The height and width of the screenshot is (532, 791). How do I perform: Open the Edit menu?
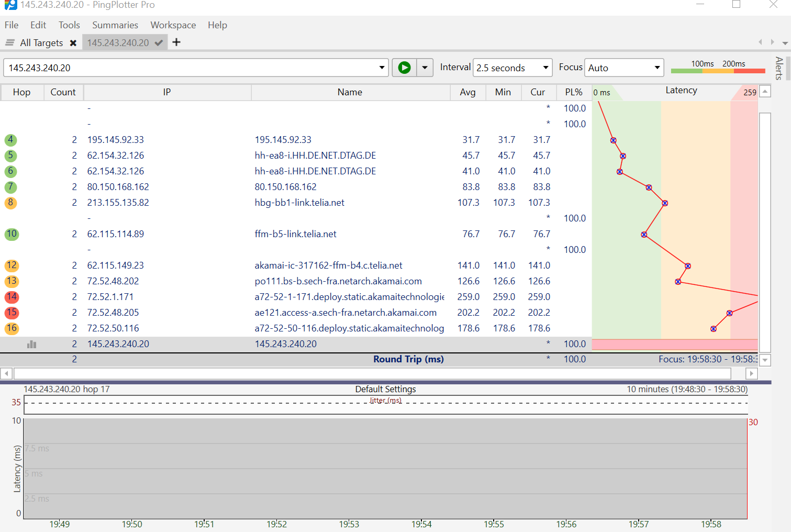[38, 25]
